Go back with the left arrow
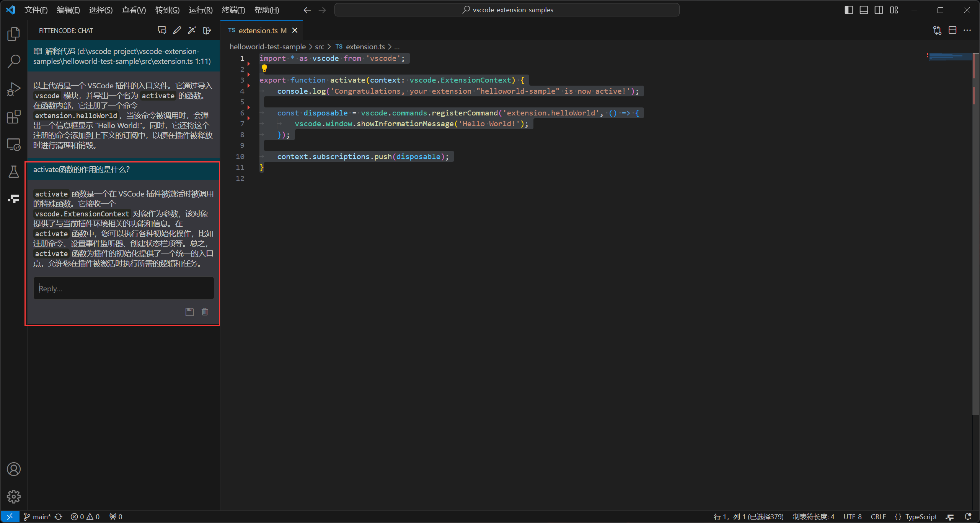Viewport: 980px width, 523px height. coord(307,10)
